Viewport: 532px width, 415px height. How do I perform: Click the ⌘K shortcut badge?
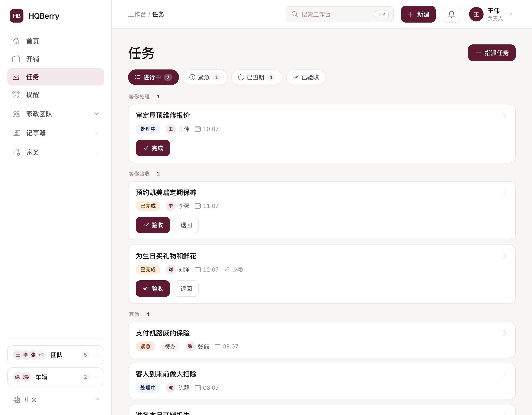(x=382, y=14)
